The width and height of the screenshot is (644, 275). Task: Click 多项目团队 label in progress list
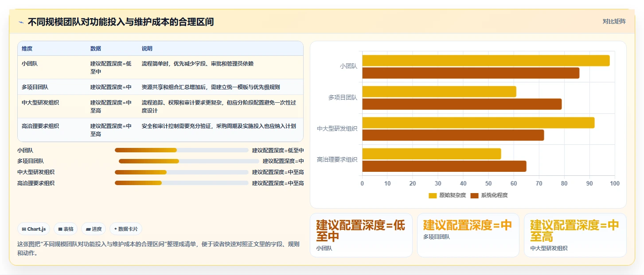[31, 161]
